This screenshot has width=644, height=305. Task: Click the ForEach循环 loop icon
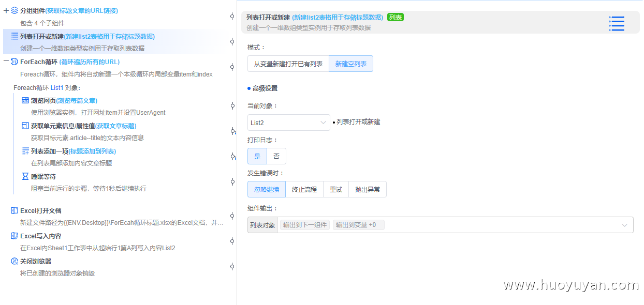click(x=14, y=62)
